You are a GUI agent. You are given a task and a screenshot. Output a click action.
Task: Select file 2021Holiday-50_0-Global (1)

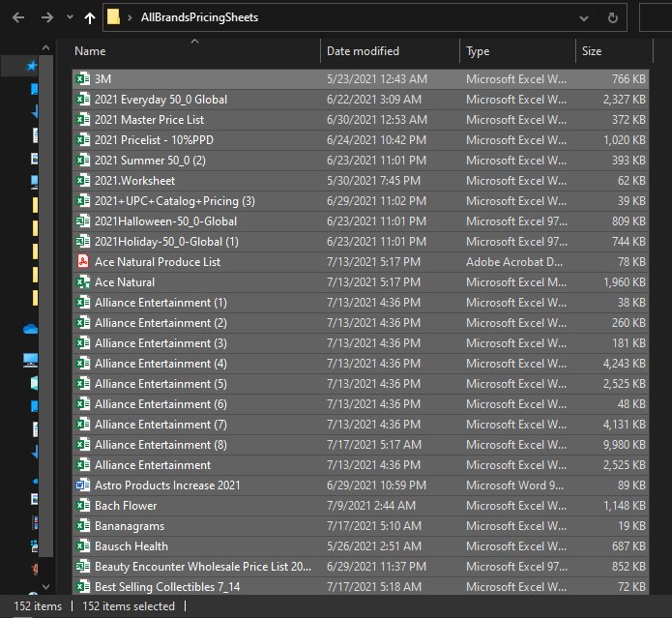[361, 242]
